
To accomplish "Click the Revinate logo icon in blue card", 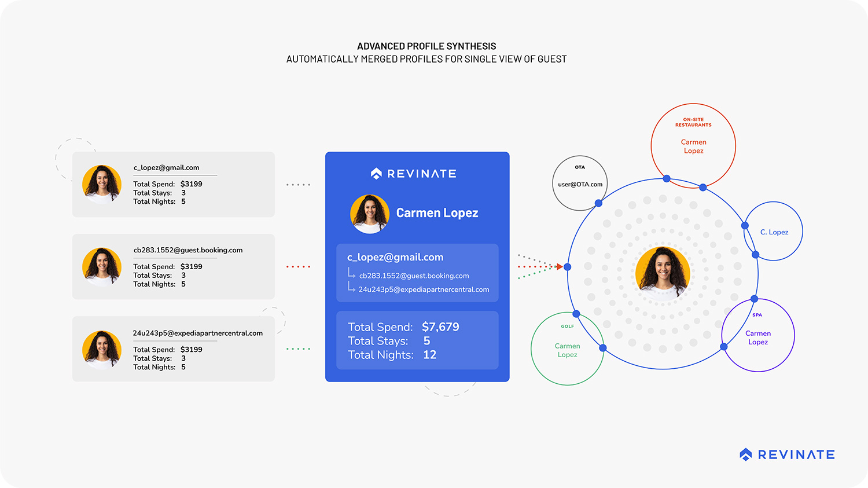I will pos(376,173).
